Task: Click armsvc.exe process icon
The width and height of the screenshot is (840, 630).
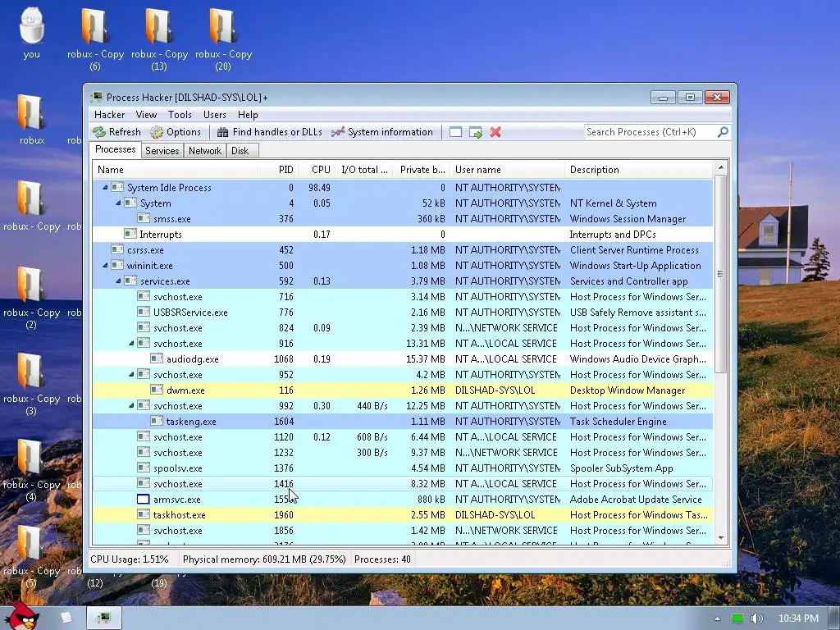Action: [143, 500]
